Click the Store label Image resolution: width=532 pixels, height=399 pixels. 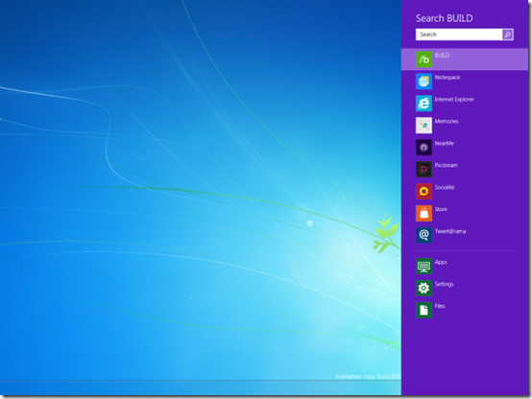pos(441,209)
